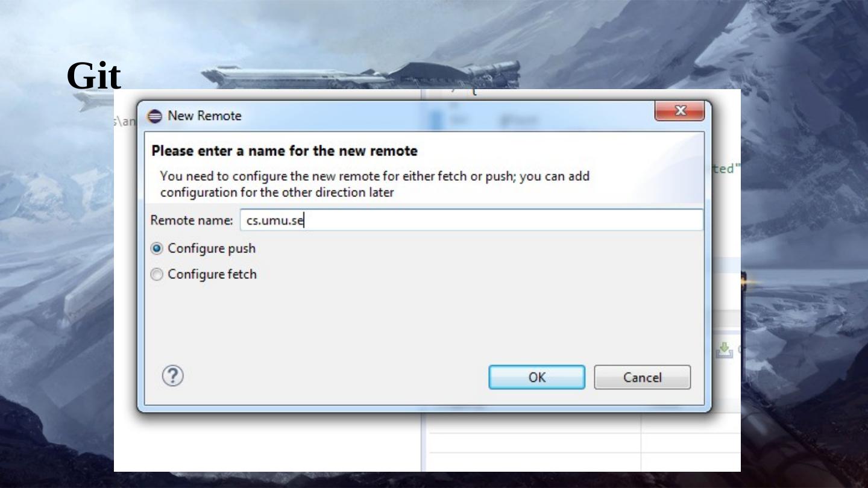Open dialog help via question mark icon
868x488 pixels.
click(172, 376)
